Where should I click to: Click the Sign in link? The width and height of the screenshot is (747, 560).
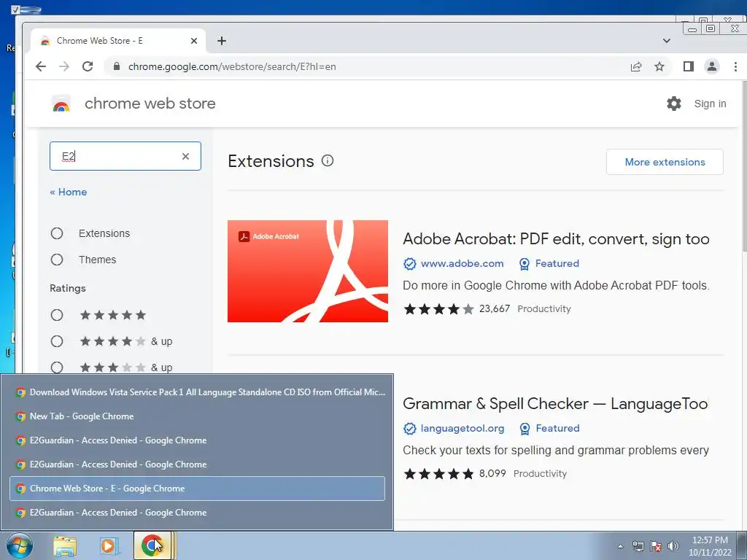pos(710,104)
